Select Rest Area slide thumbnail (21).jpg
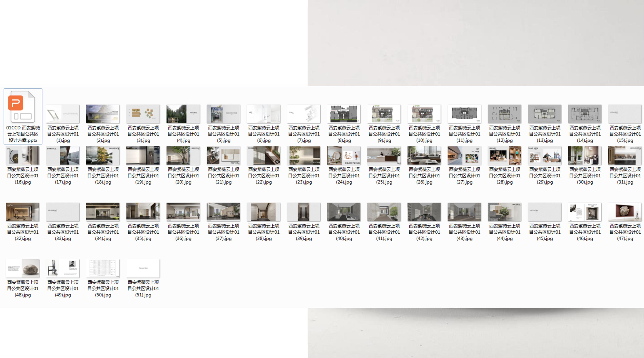The height and width of the screenshot is (358, 644). (x=224, y=156)
